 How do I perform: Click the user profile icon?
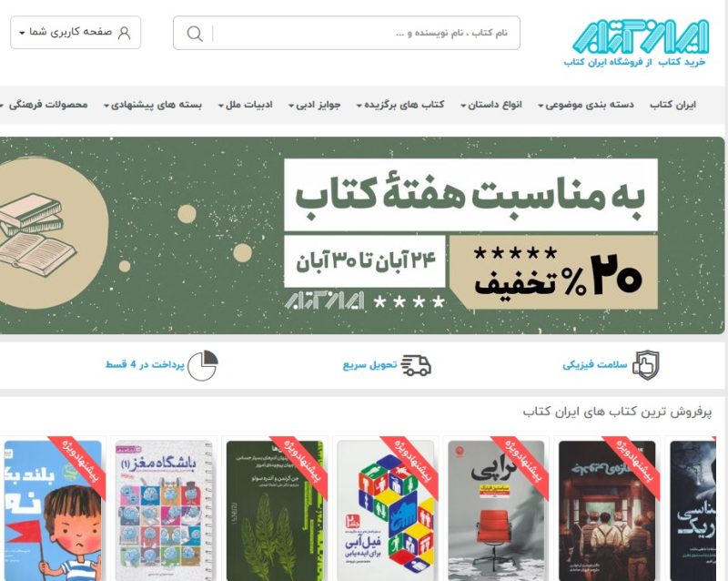point(125,33)
